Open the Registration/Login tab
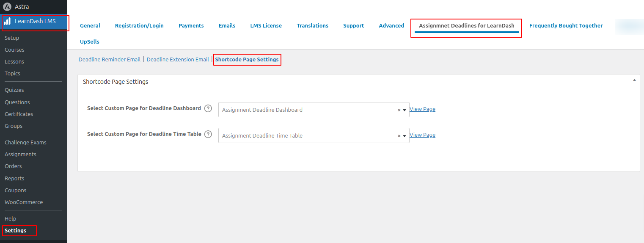 click(139, 26)
